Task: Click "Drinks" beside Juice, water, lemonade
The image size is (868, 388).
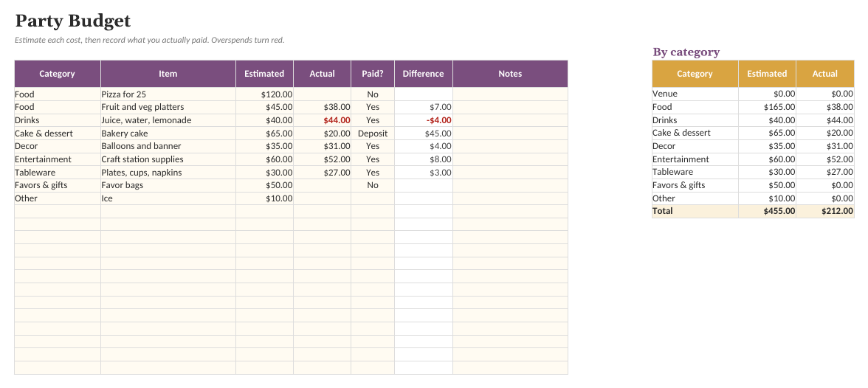Action: [x=57, y=120]
